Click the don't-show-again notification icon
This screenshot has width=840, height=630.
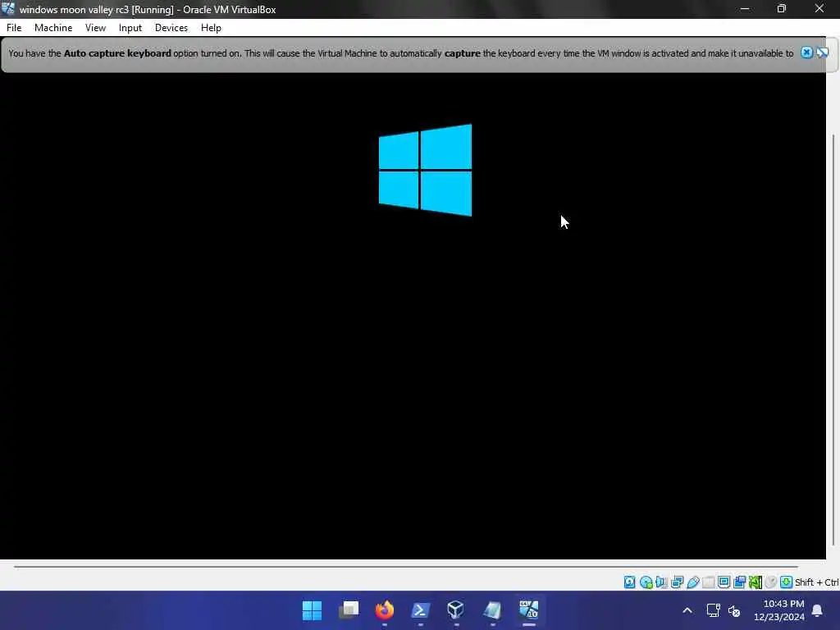(x=822, y=52)
